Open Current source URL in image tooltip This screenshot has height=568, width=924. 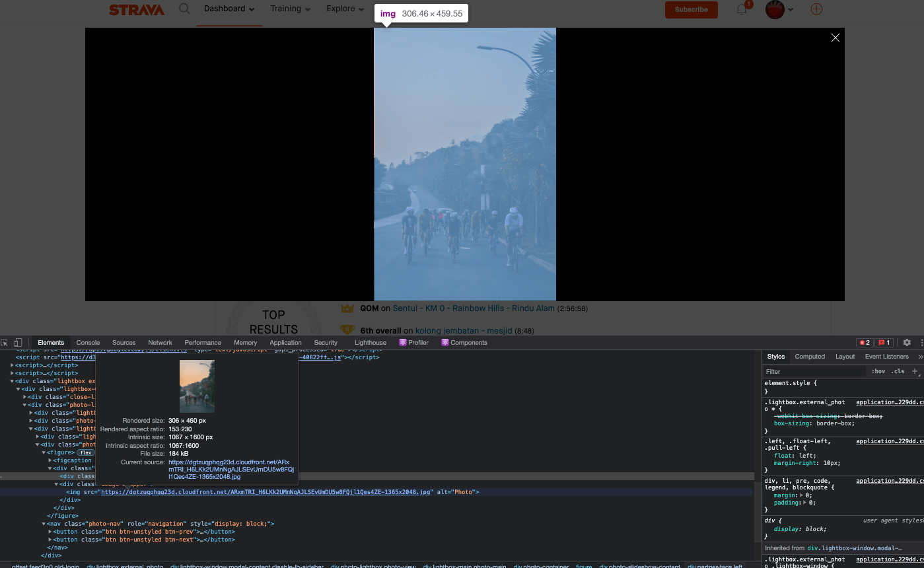tap(231, 469)
